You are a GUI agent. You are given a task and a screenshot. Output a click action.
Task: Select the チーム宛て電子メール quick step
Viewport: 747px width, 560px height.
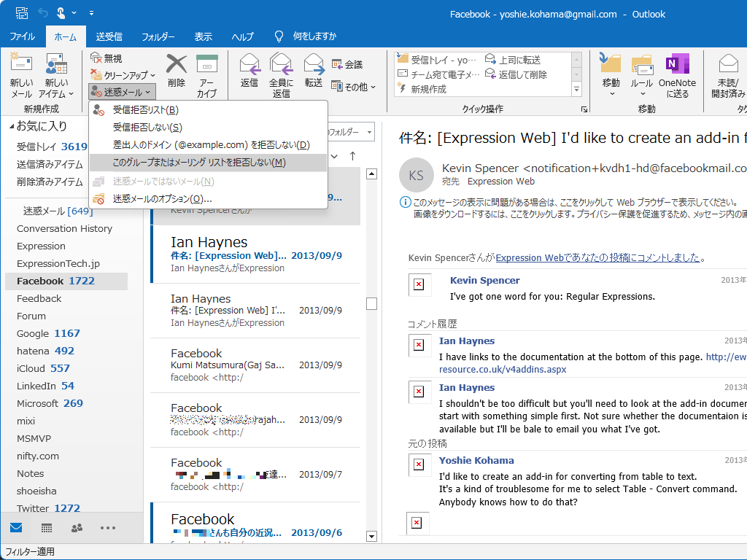pos(438,74)
